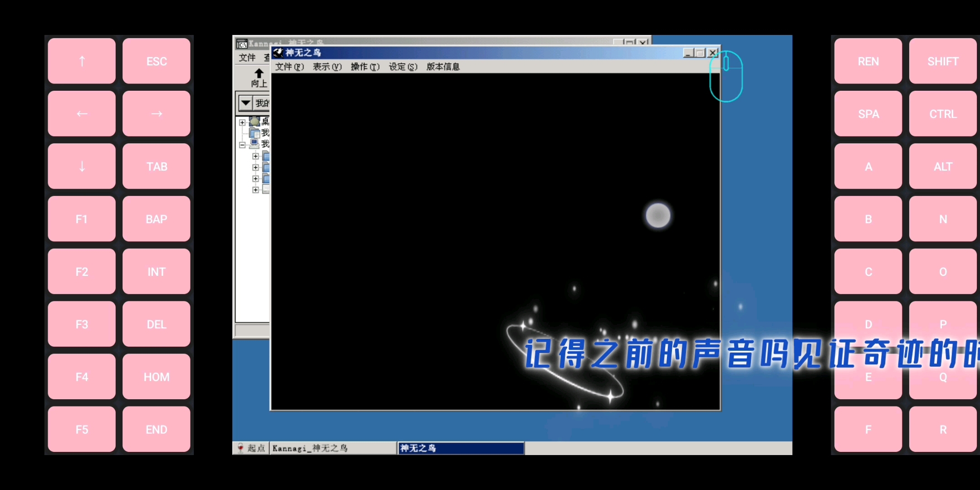The image size is (980, 490).
Task: Tap the up arrow virtual key
Action: click(x=82, y=61)
